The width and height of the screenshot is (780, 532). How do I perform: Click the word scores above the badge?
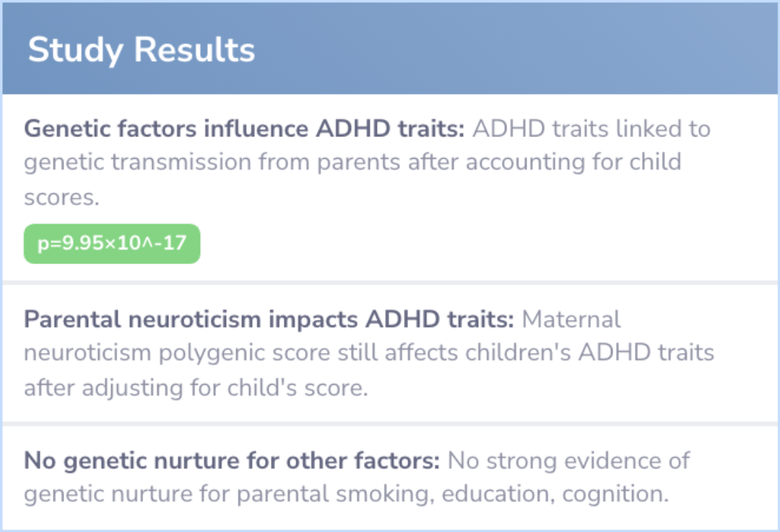61,198
